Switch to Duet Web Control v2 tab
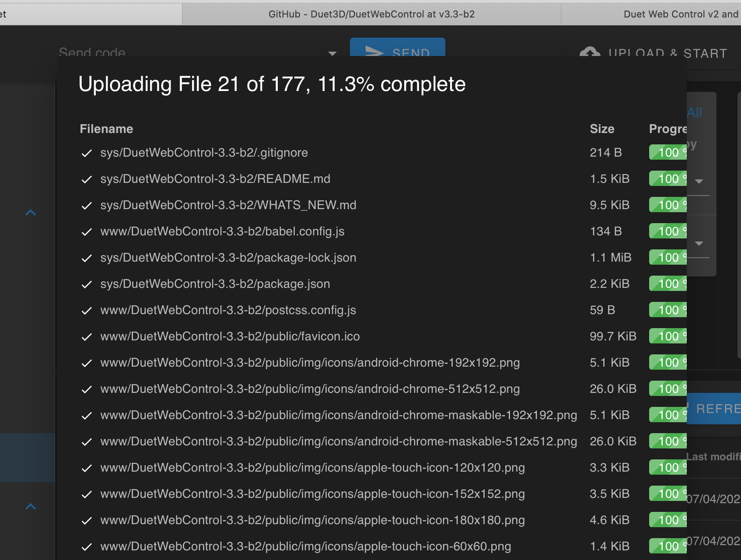Viewport: 741px width, 560px height. pos(651,14)
